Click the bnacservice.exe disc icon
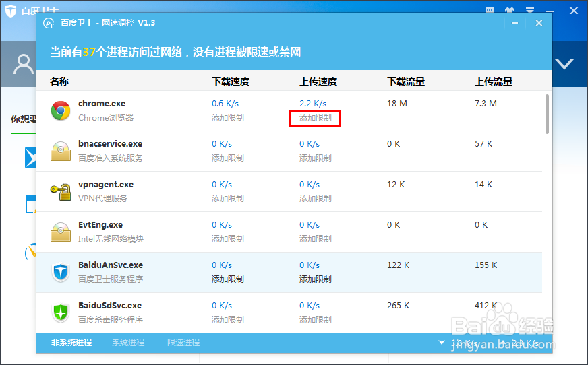Image resolution: width=588 pixels, height=365 pixels. (61, 152)
